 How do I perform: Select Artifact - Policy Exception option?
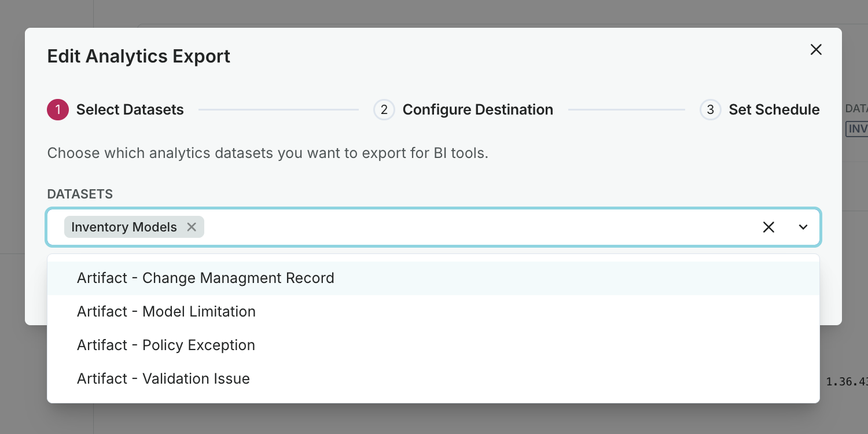[165, 345]
